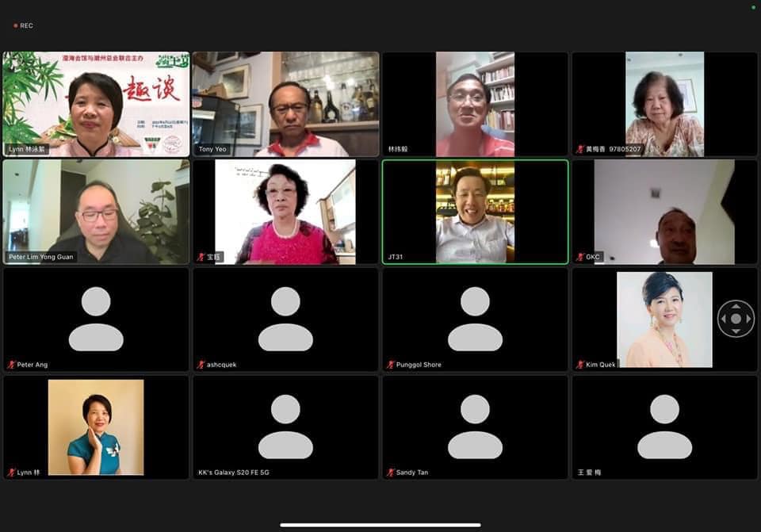Image resolution: width=761 pixels, height=532 pixels.
Task: Click the muted microphone icon beside Sandy Tan
Action: tap(390, 473)
